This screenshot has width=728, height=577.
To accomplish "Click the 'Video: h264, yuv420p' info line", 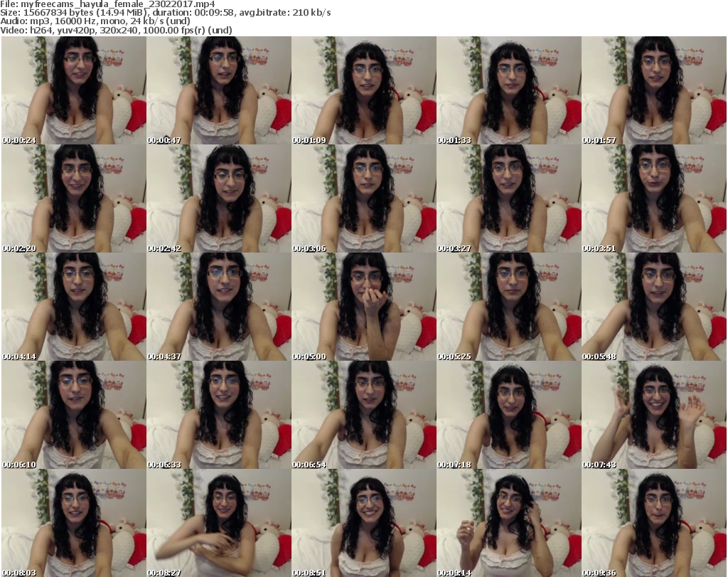I will point(116,30).
